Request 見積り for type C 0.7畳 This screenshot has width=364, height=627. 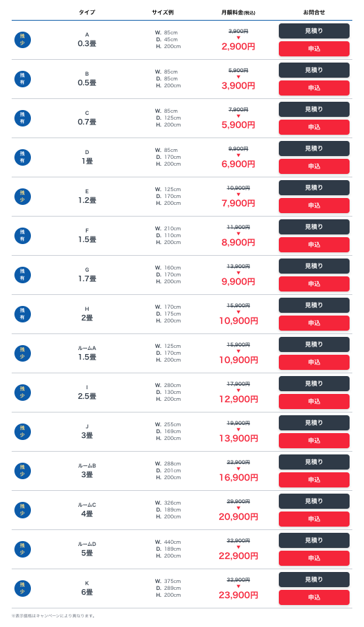coord(314,109)
